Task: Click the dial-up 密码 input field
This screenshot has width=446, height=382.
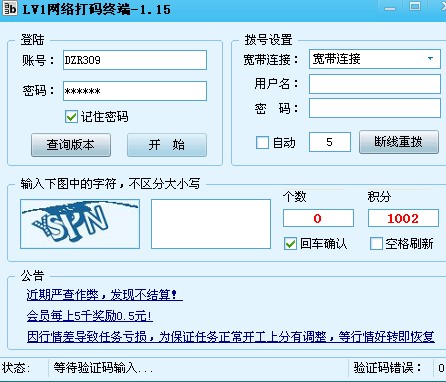Action: pos(375,108)
